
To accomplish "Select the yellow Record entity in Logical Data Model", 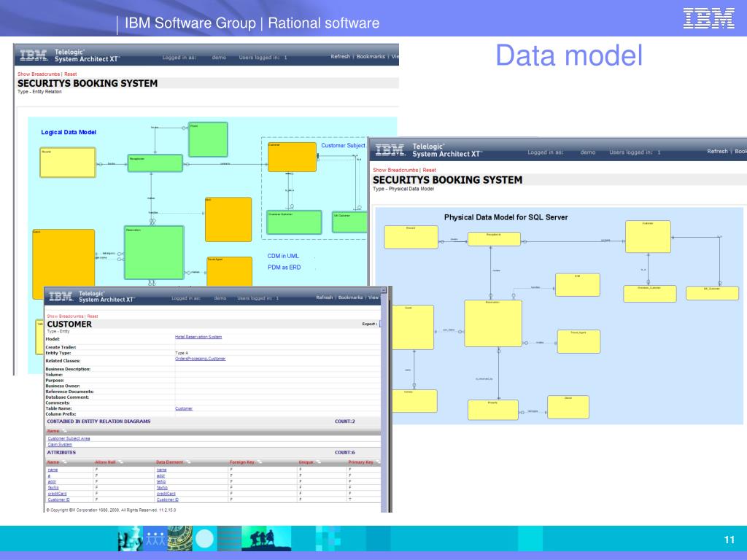I will pyautogui.click(x=68, y=163).
